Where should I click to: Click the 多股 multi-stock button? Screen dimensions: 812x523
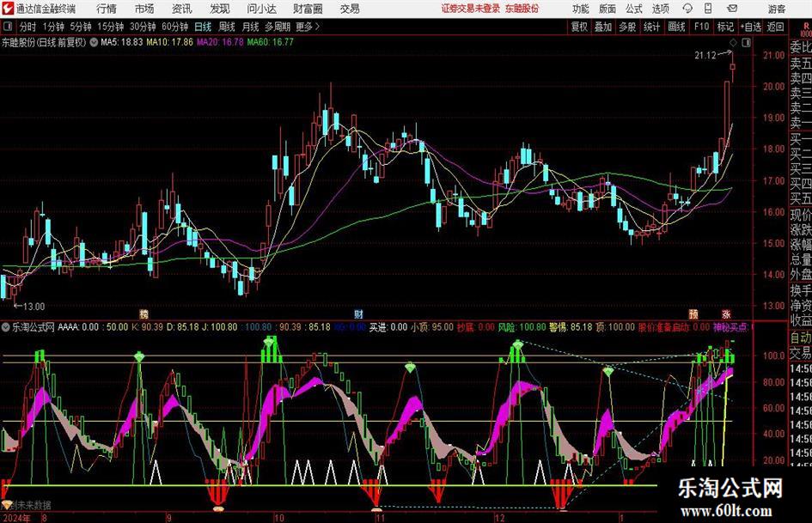(x=627, y=27)
